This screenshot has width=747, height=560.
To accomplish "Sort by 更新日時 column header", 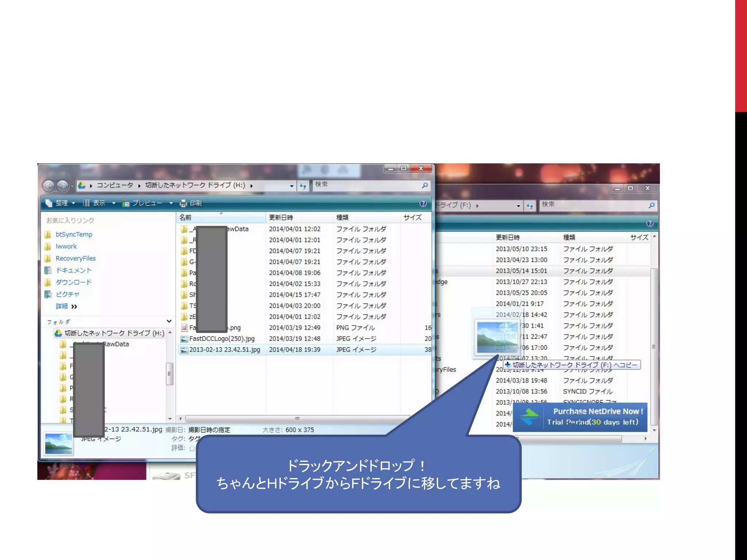I will 281,218.
